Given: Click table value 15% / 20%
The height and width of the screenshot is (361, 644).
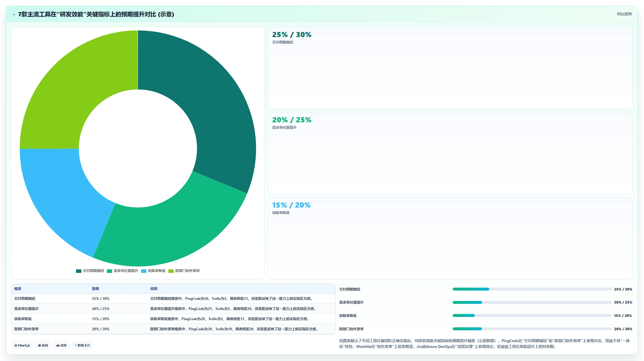Looking at the screenshot, I should click(x=101, y=319).
